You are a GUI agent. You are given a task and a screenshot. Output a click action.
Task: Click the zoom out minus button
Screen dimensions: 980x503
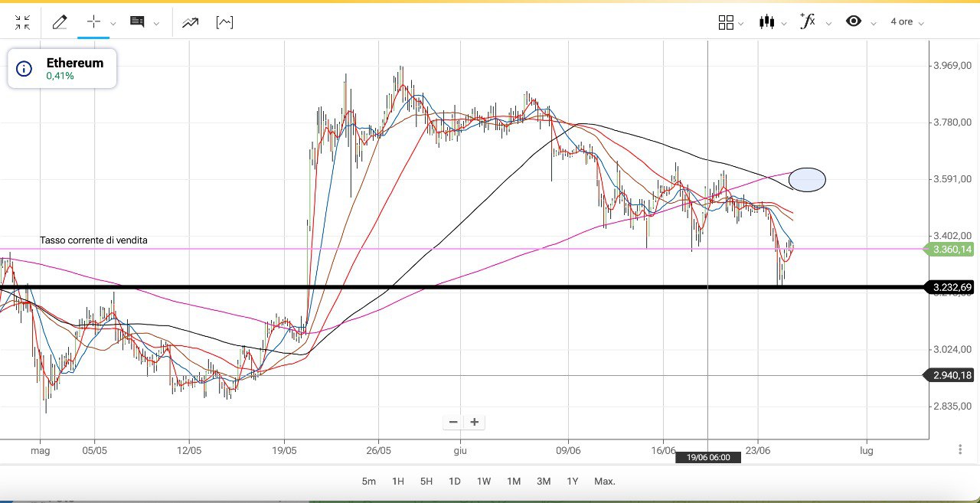click(453, 422)
